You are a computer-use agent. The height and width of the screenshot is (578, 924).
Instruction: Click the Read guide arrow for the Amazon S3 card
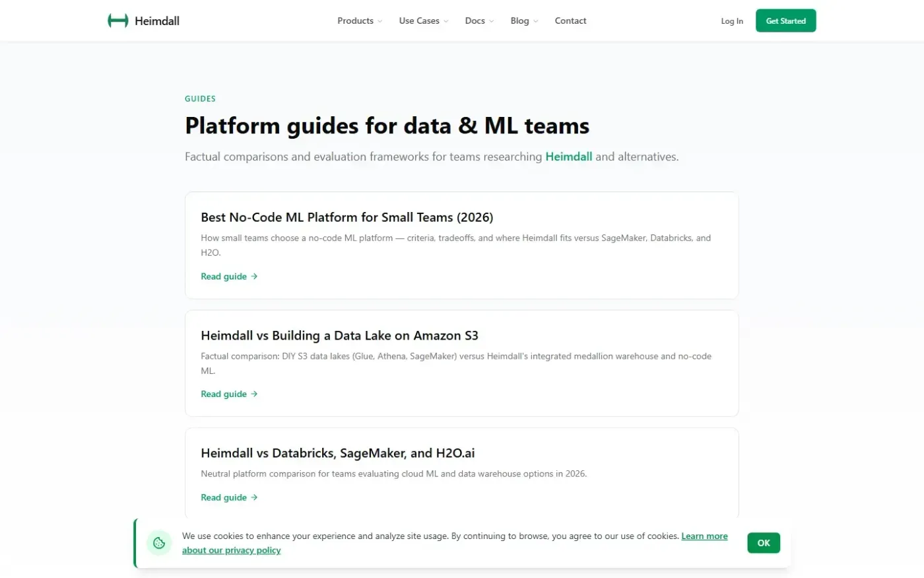(254, 394)
